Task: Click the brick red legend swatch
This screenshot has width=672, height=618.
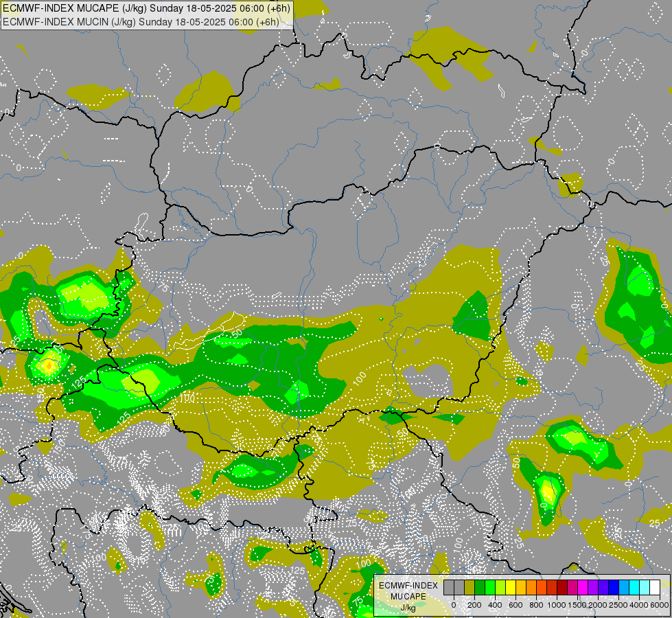Action: click(552, 588)
